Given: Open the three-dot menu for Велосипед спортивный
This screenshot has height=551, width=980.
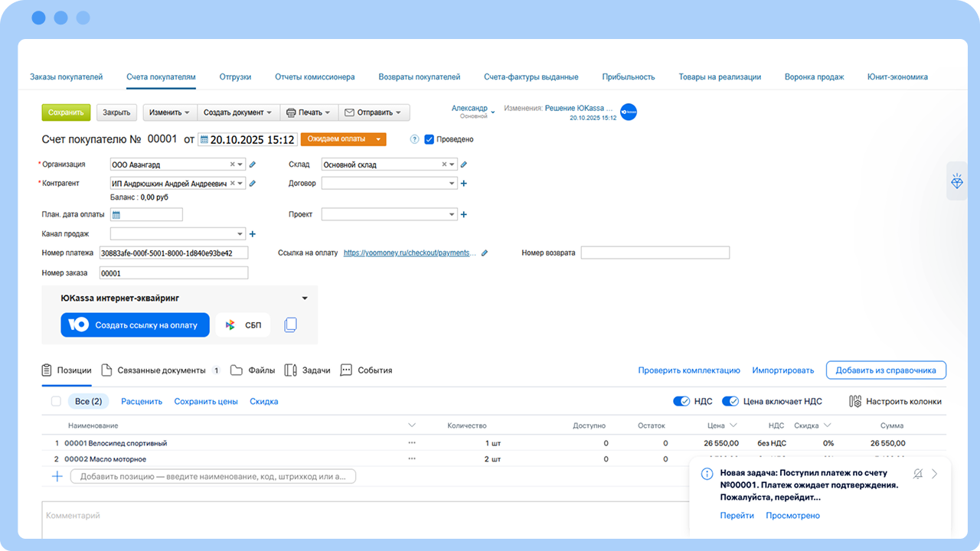Looking at the screenshot, I should tap(412, 443).
